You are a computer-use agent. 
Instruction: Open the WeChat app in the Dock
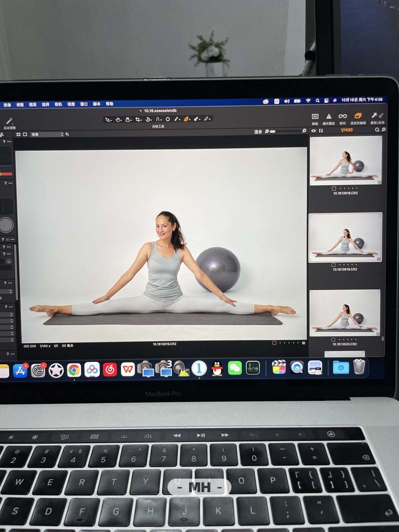pyautogui.click(x=234, y=368)
